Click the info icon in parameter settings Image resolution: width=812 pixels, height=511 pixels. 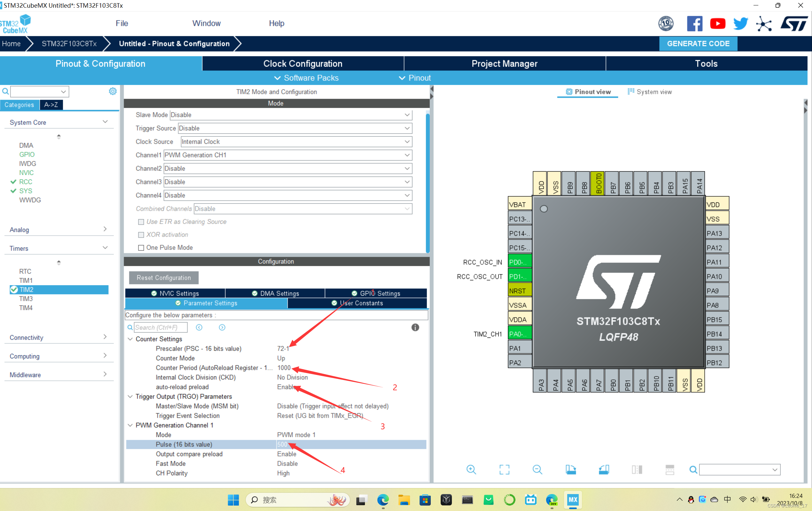415,327
